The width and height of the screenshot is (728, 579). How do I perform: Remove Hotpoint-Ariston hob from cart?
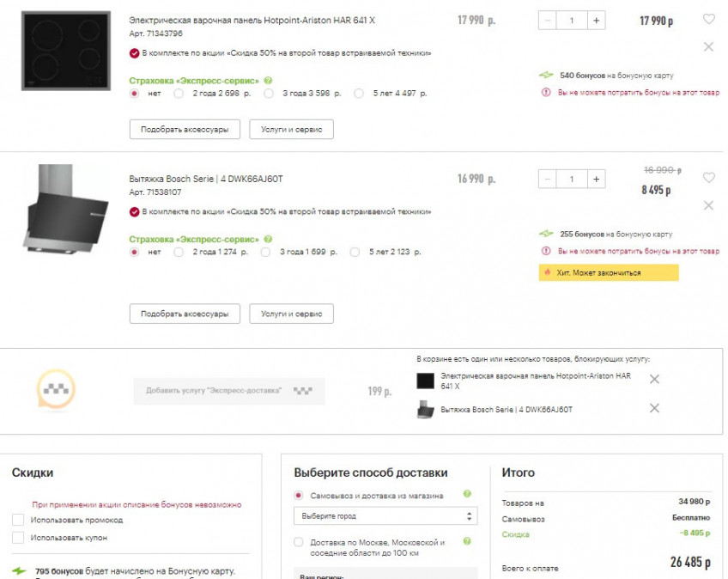click(x=708, y=46)
